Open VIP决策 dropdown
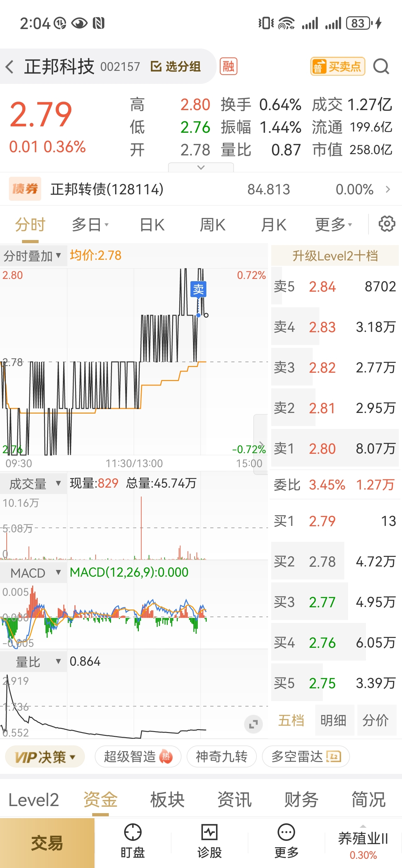The image size is (402, 868). pos(45,757)
